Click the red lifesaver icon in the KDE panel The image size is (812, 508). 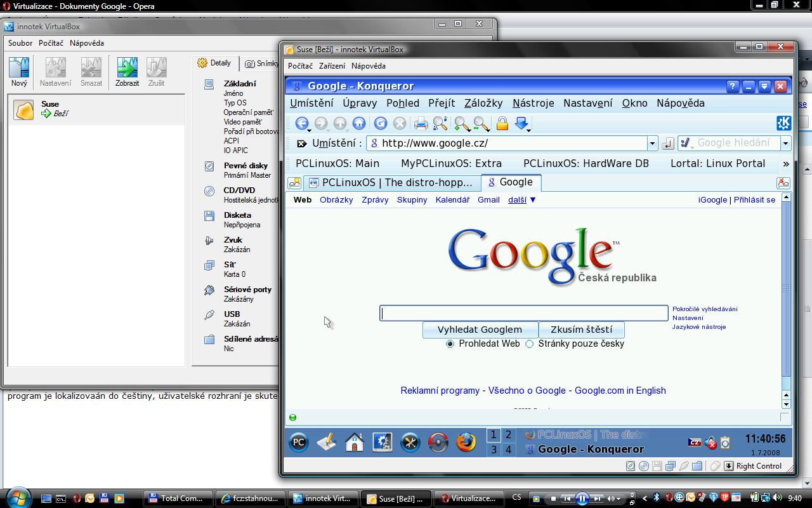[x=438, y=442]
